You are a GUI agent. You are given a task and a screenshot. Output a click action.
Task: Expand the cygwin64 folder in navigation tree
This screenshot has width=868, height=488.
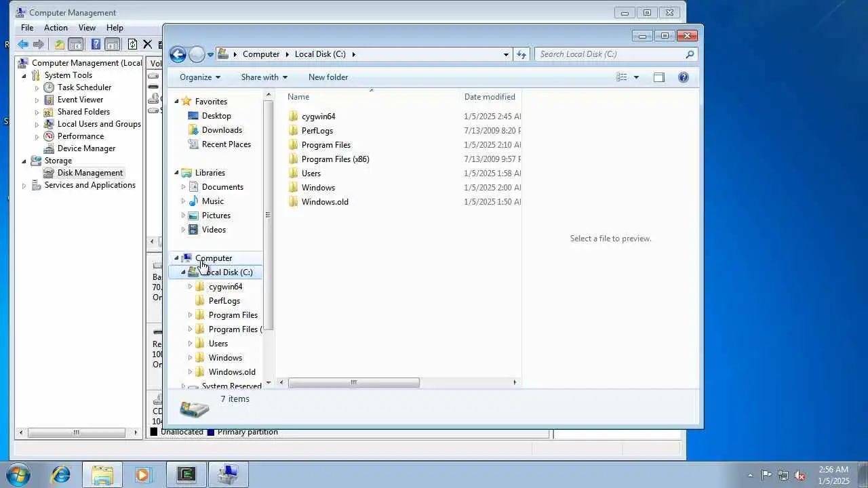click(x=190, y=287)
